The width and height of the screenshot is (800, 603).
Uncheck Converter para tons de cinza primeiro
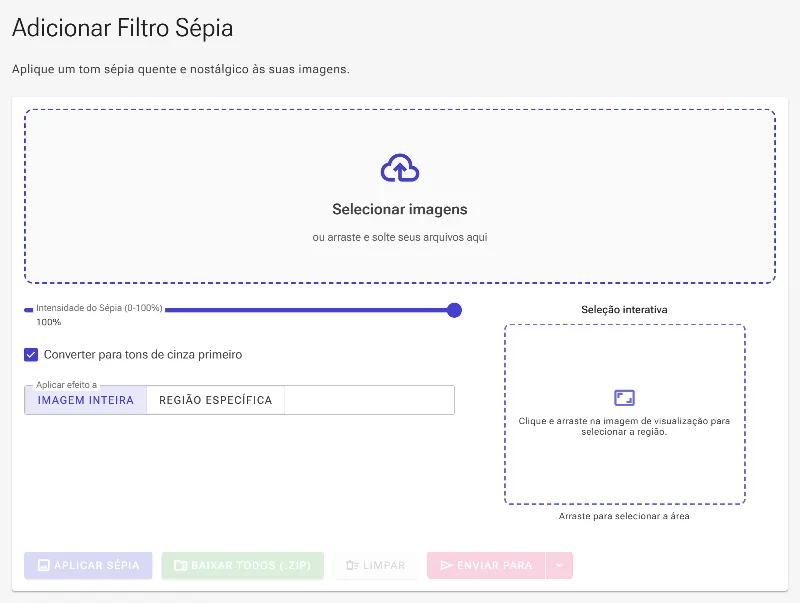[x=31, y=355]
